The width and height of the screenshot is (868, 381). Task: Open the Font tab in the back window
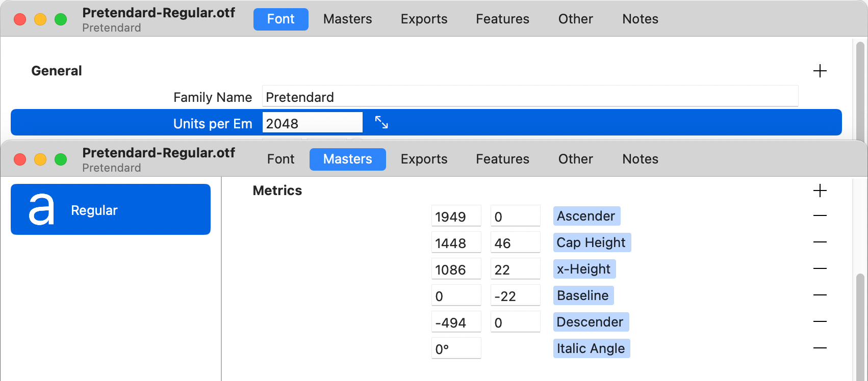[x=281, y=19]
